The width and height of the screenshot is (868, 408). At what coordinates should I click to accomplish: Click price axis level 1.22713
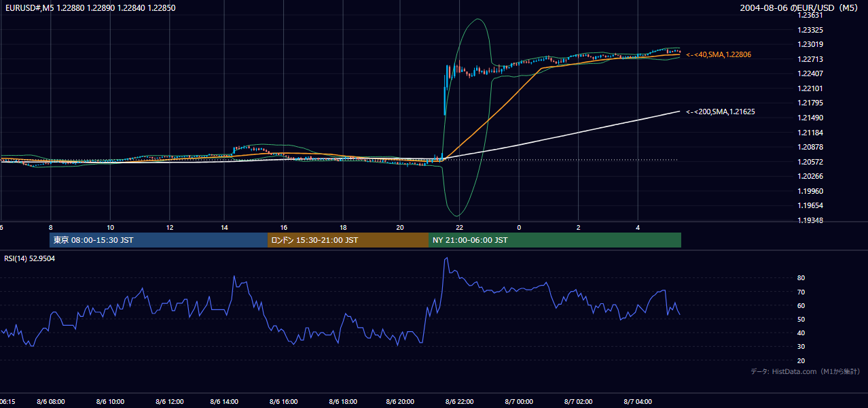[x=810, y=59]
